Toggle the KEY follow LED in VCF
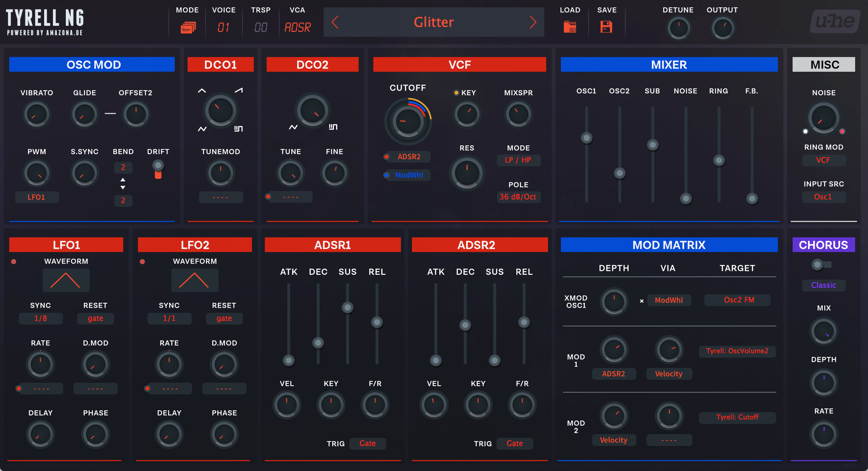The width and height of the screenshot is (868, 471). coord(456,93)
